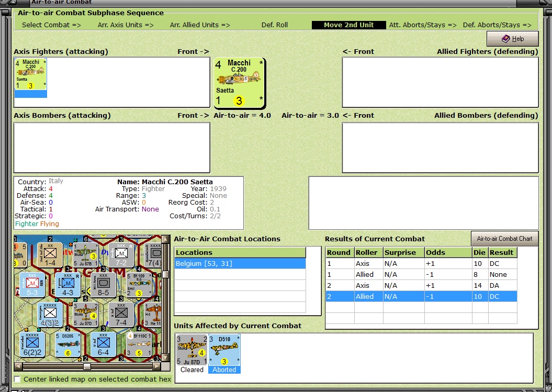Viewport: 552px width, 392px height.
Task: Click the blue 4-3 motorized counter on map
Action: [67, 285]
